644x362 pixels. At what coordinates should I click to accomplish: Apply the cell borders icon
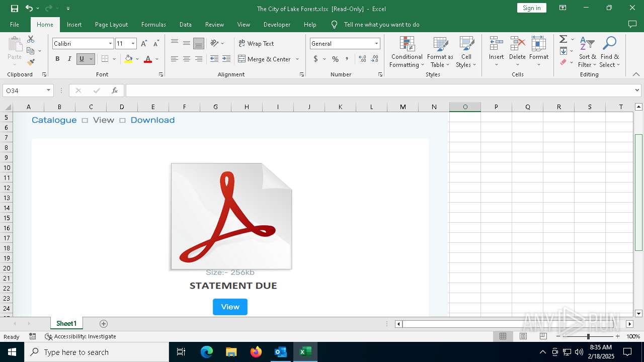click(x=105, y=59)
